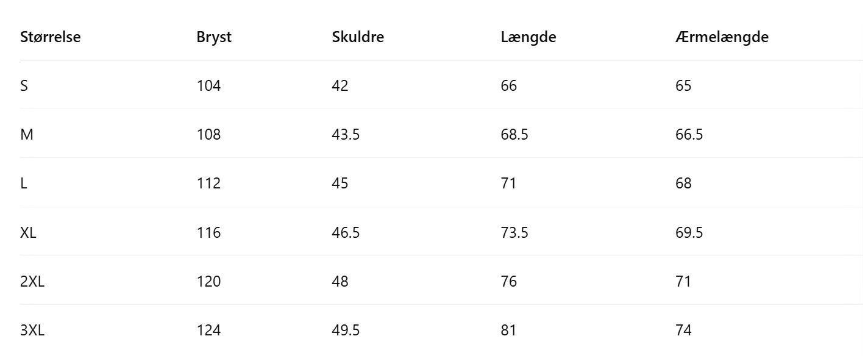Select the Længde column header
The width and height of the screenshot is (868, 361).
[x=528, y=37]
